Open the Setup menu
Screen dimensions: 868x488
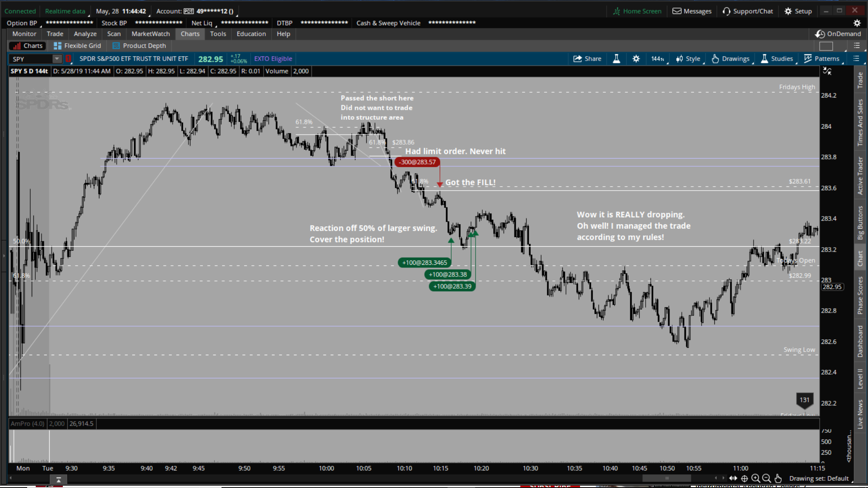tap(798, 11)
